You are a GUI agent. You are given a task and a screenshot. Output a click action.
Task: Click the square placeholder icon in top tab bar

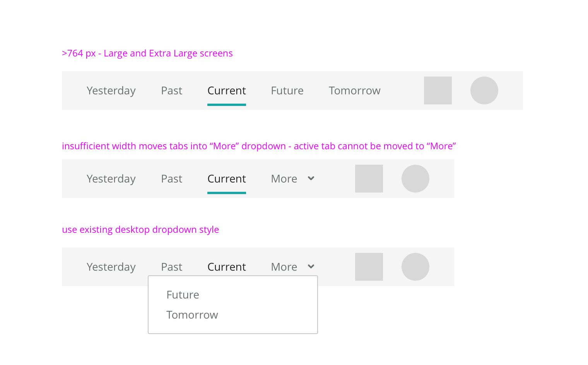tap(438, 90)
